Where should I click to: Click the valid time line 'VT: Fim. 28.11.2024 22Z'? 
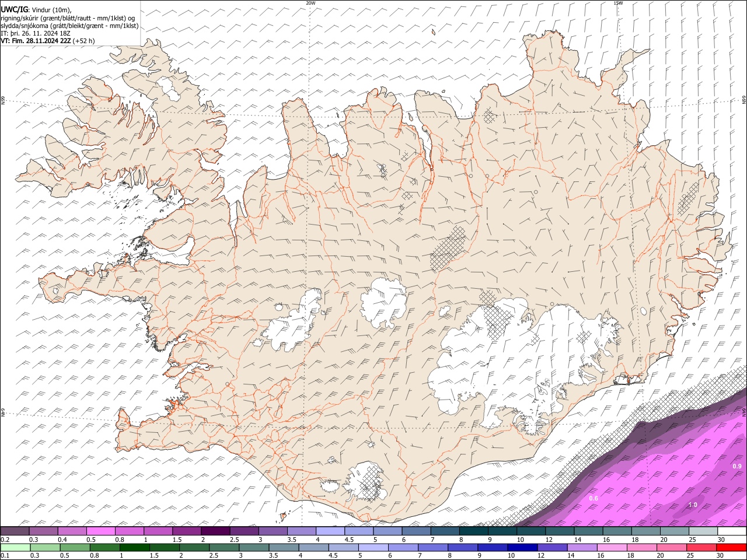(x=36, y=41)
